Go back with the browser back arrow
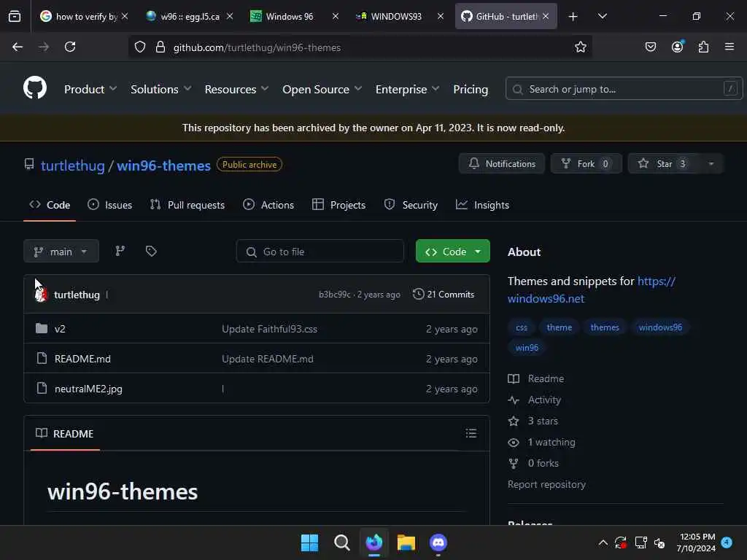 (18, 47)
